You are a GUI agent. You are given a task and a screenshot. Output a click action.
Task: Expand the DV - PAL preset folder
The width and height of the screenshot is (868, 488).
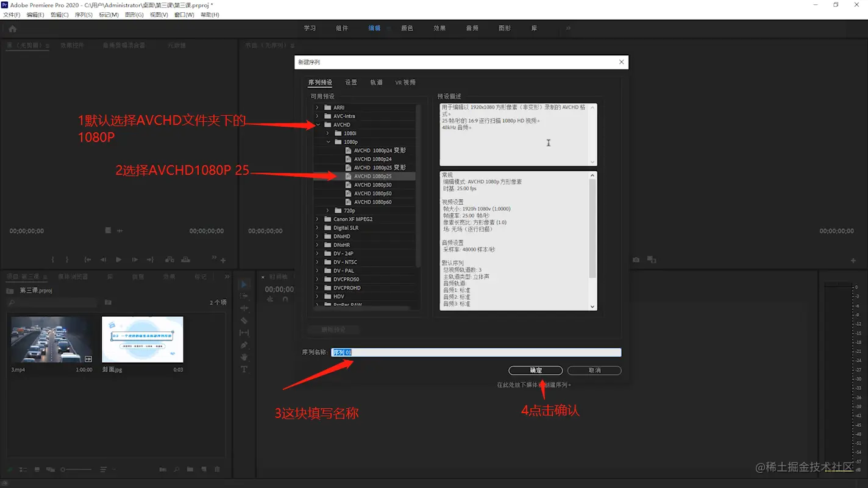(317, 271)
